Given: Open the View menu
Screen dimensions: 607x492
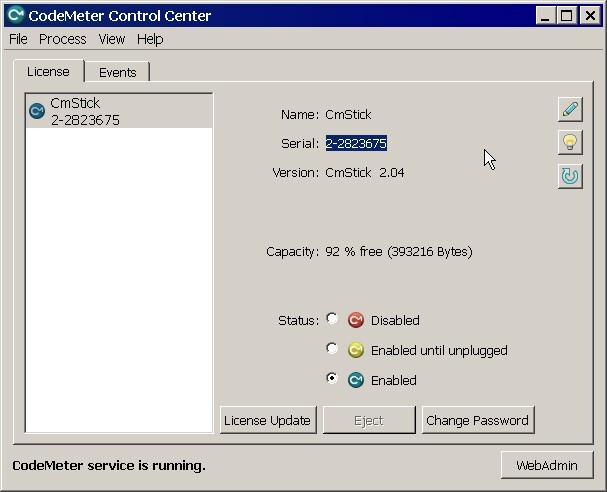Looking at the screenshot, I should tap(111, 39).
